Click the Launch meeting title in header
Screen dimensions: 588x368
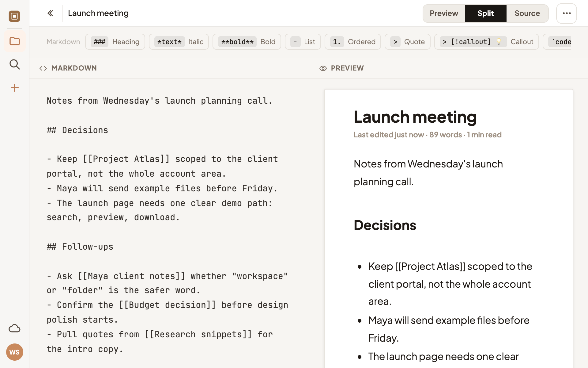(x=98, y=13)
